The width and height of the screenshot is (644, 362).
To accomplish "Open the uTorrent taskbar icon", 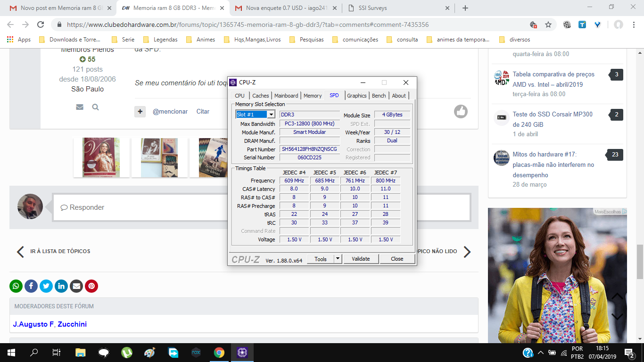I will coord(127,353).
